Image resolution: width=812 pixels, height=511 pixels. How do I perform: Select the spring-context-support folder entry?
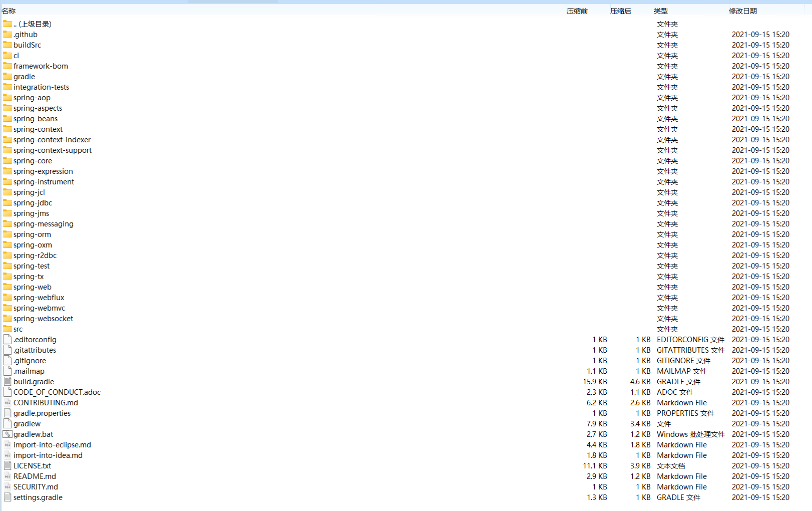(53, 150)
